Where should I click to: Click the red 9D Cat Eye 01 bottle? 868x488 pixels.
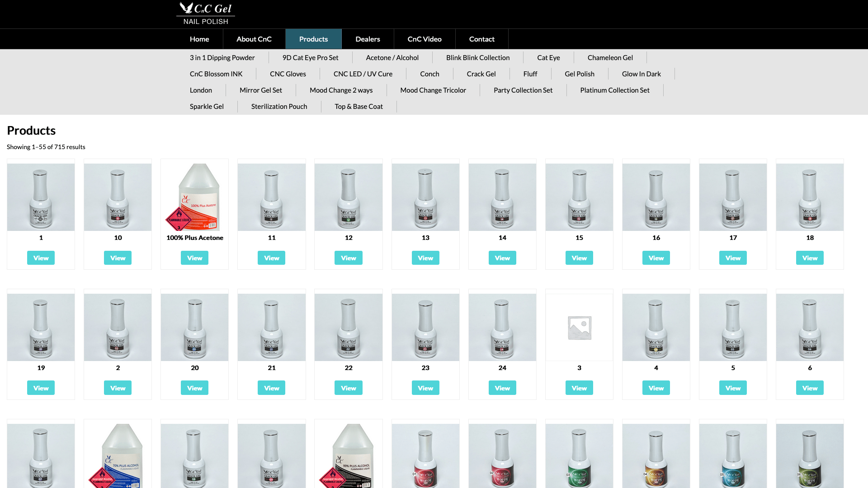point(425,456)
